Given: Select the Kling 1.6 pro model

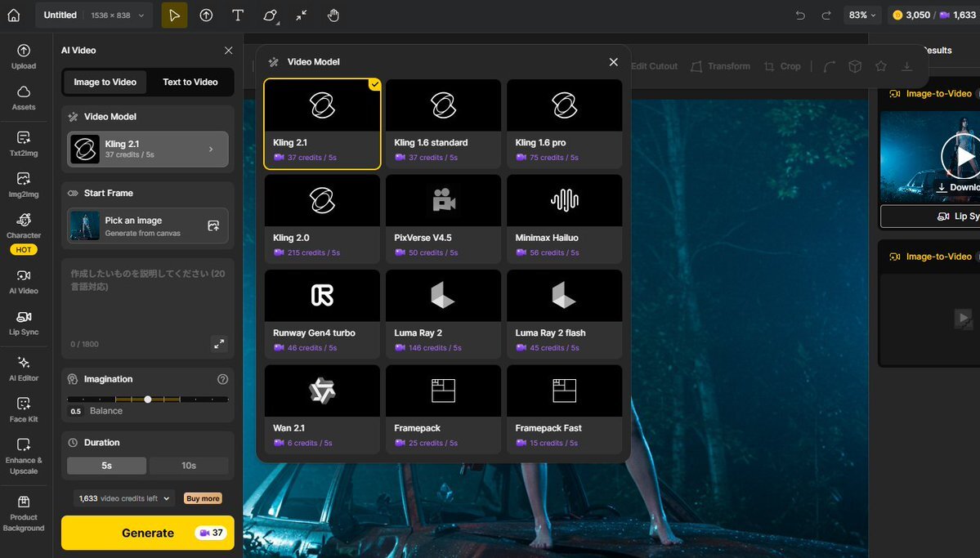Looking at the screenshot, I should [x=564, y=123].
